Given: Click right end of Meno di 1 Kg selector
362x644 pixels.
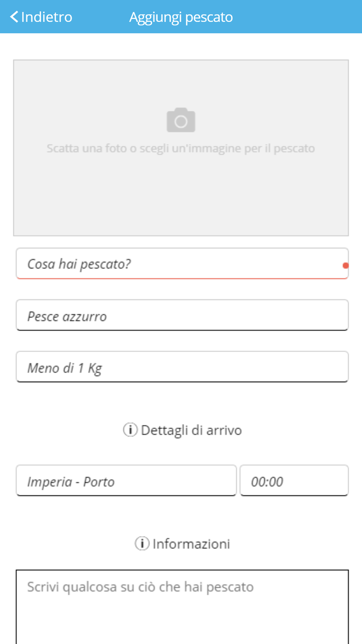Looking at the screenshot, I should [337, 367].
